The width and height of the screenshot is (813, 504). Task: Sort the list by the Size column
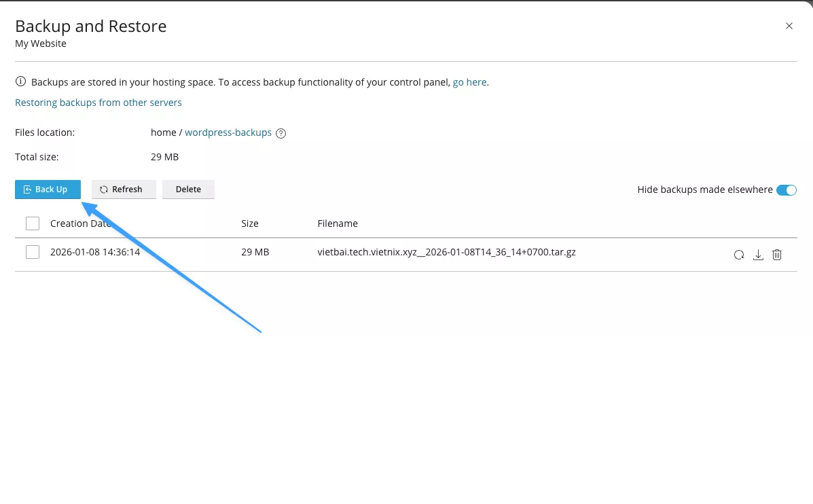point(249,223)
